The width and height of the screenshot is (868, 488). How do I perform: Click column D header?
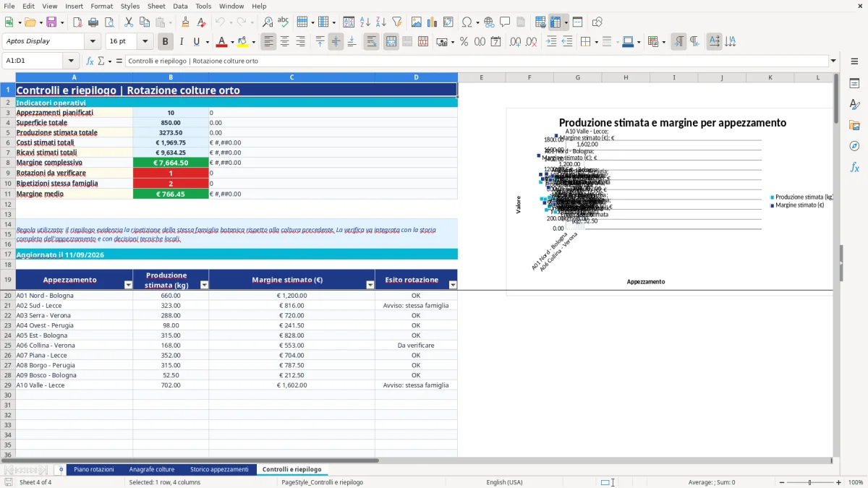(416, 77)
